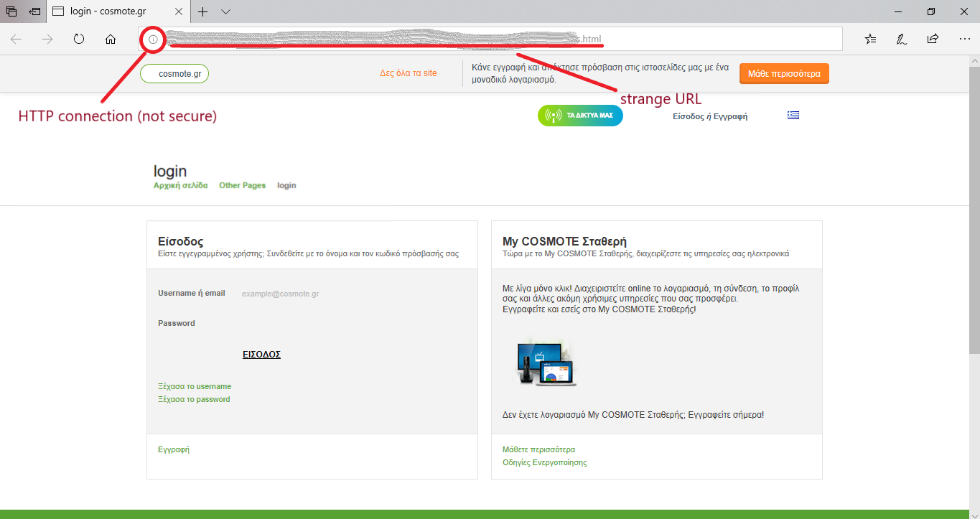The image size is (980, 519).
Task: Open the Settings and more menu
Action: pyautogui.click(x=964, y=39)
